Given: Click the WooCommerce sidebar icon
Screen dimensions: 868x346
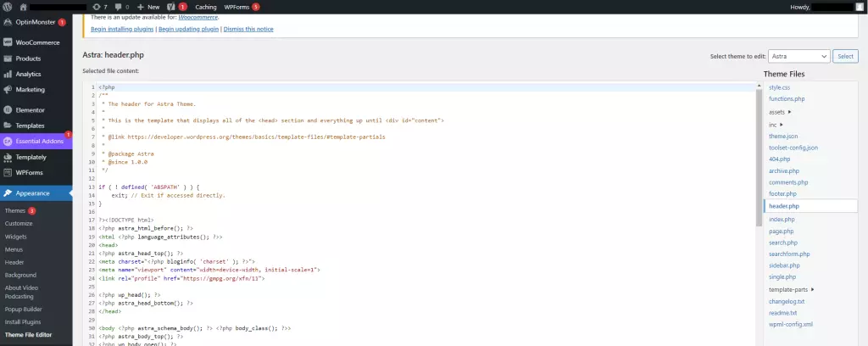Looking at the screenshot, I should point(8,42).
